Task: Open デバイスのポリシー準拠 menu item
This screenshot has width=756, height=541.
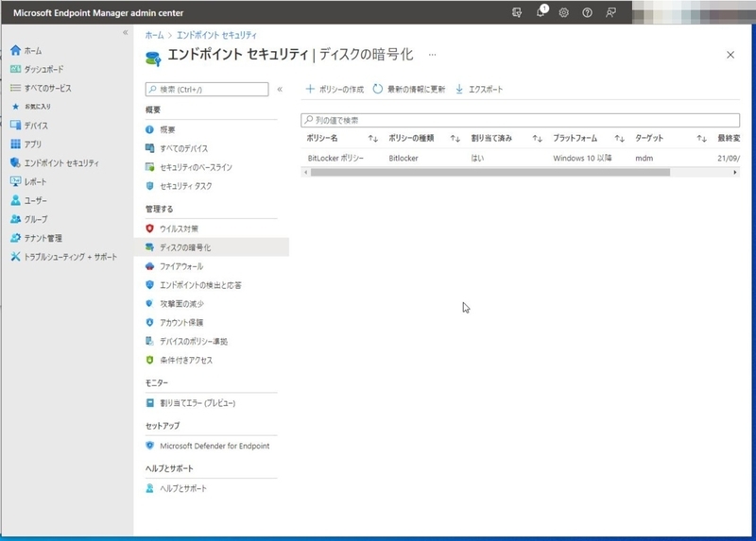Action: (194, 342)
